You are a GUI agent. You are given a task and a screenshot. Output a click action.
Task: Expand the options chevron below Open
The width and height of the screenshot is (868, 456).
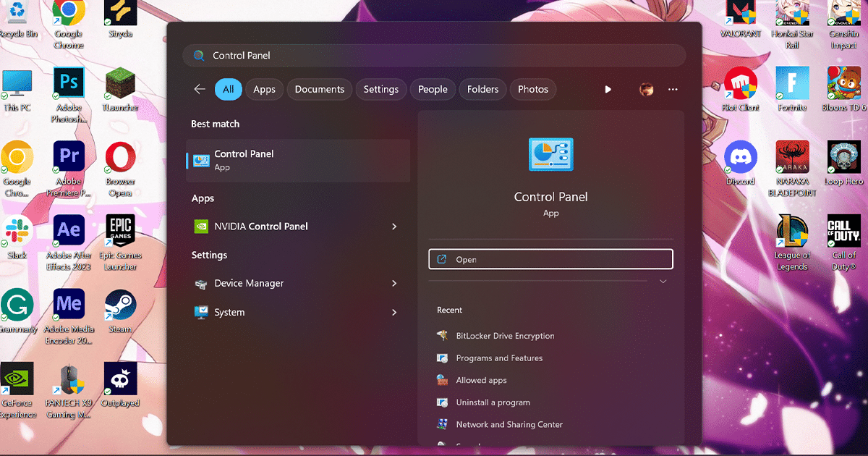point(663,282)
